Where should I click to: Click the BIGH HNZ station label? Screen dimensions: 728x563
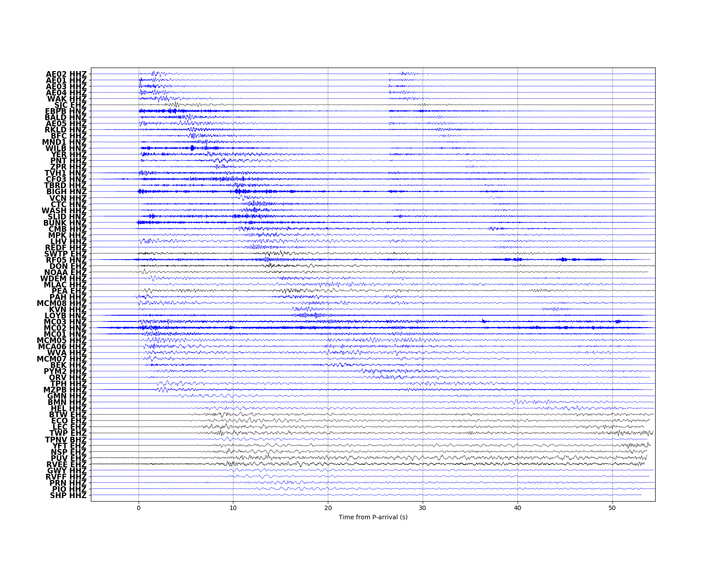tap(66, 192)
